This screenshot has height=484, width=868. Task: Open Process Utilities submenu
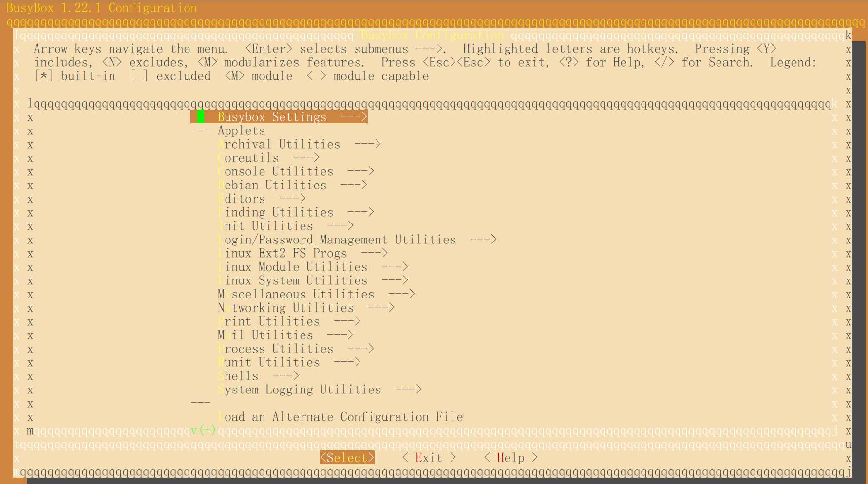point(296,349)
